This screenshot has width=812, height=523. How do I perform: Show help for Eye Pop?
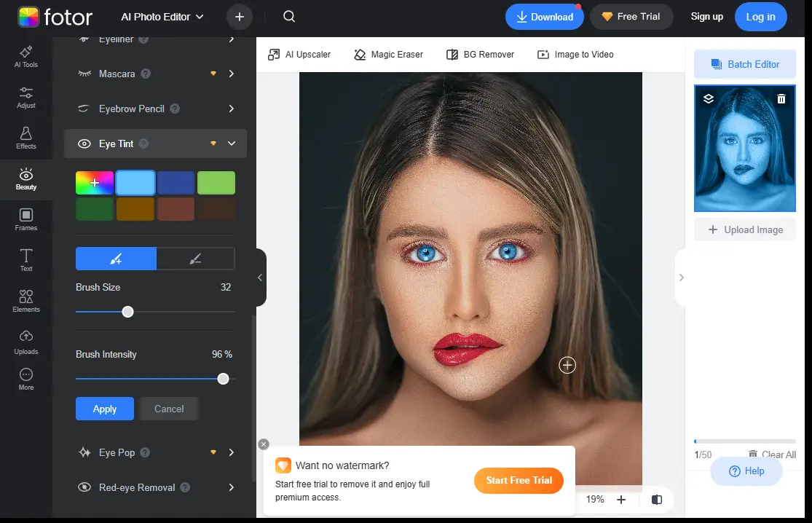point(145,452)
